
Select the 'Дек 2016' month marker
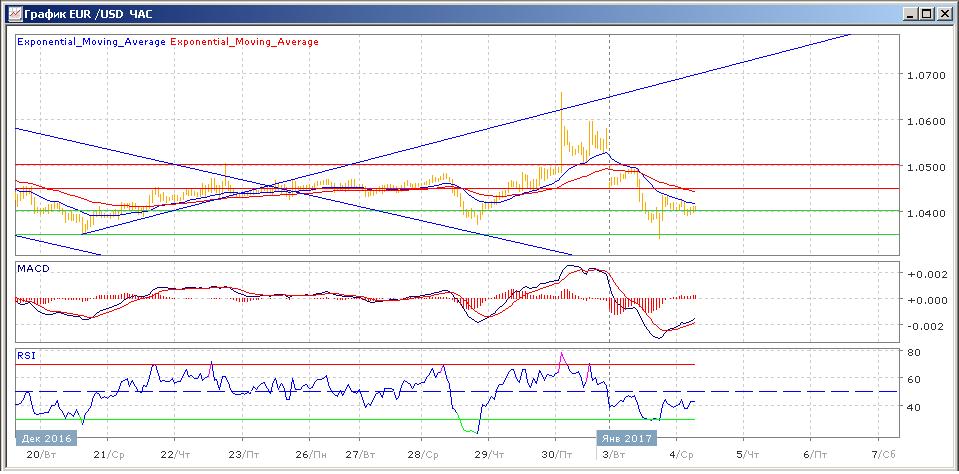42,438
